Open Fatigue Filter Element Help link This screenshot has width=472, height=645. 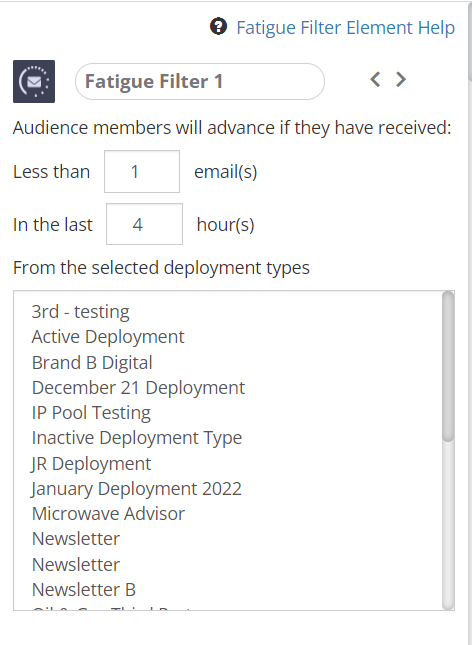(x=346, y=28)
